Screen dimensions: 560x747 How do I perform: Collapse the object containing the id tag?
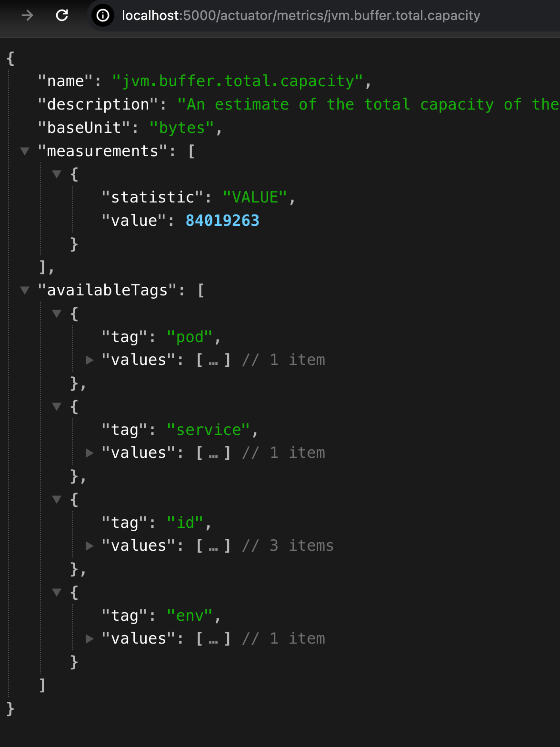pos(57,499)
